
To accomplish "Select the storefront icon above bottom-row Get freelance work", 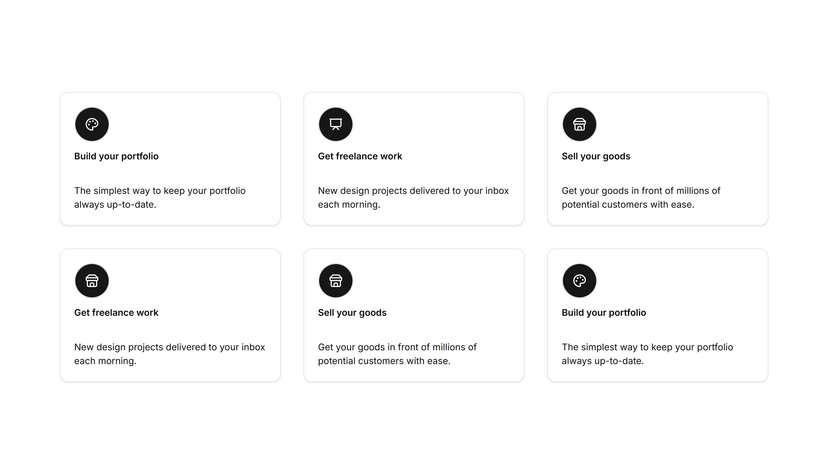I will (92, 281).
